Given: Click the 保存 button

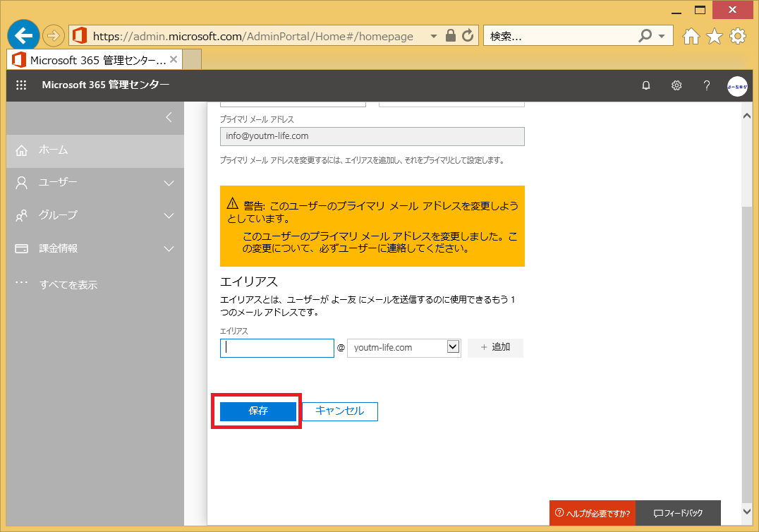Looking at the screenshot, I should click(258, 411).
